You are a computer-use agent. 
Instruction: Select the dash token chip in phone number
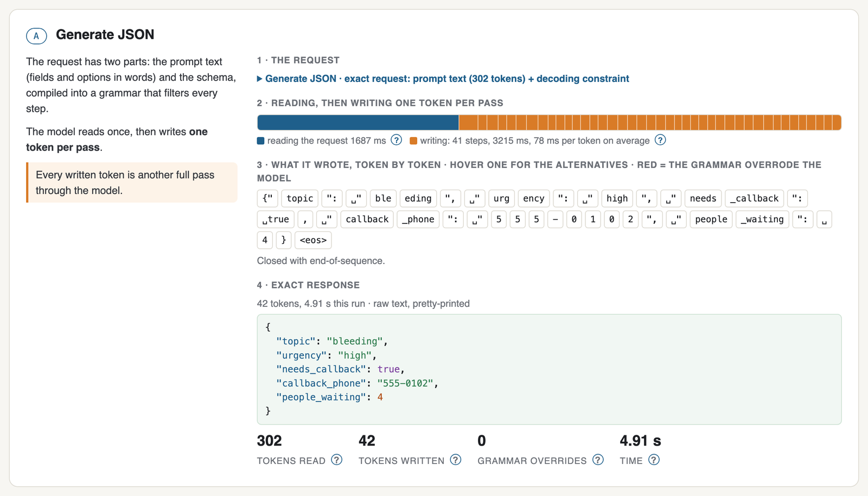(555, 219)
